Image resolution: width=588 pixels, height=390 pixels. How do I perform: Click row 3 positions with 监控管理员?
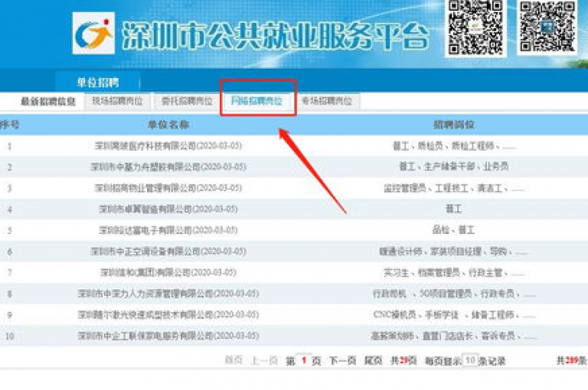pos(454,187)
